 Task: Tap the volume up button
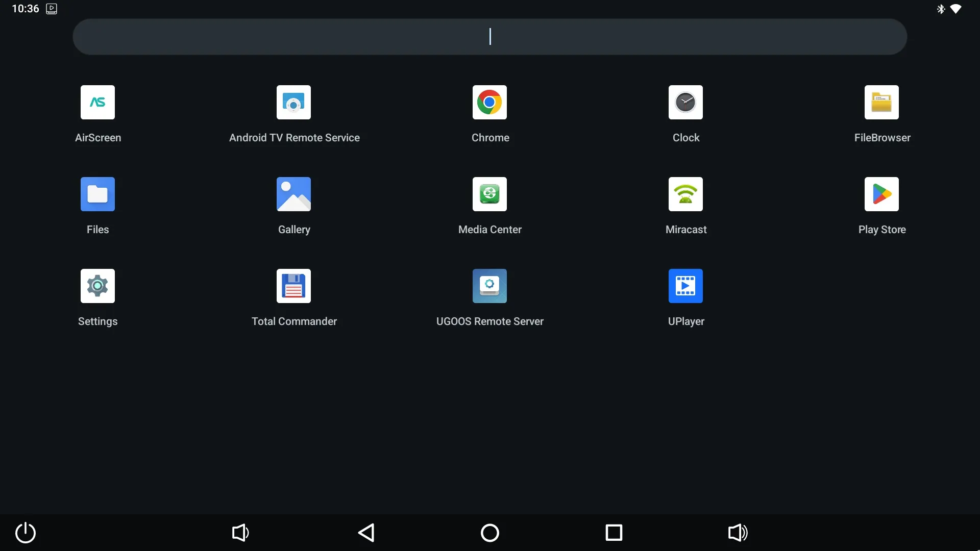[x=738, y=533]
